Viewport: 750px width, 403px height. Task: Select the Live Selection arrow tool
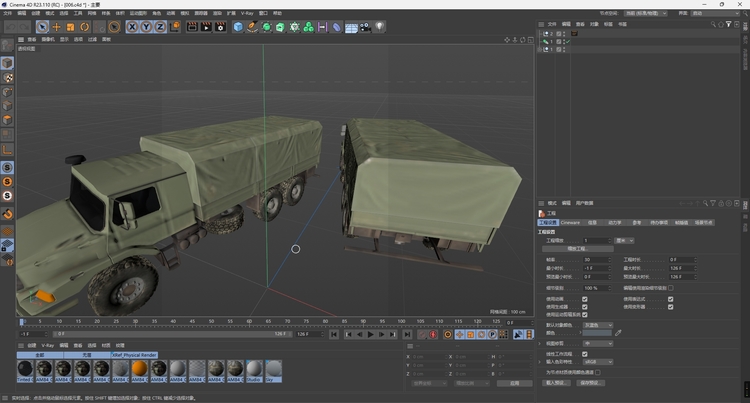[x=42, y=27]
